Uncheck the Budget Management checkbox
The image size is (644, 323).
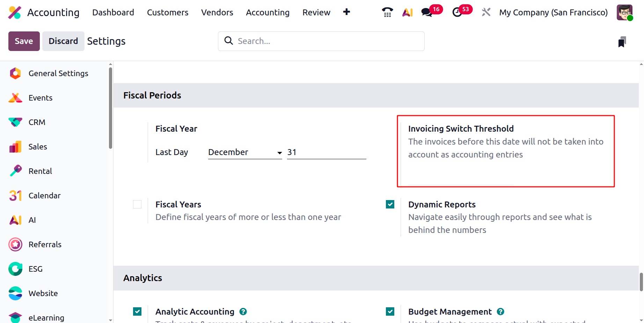[x=390, y=311]
